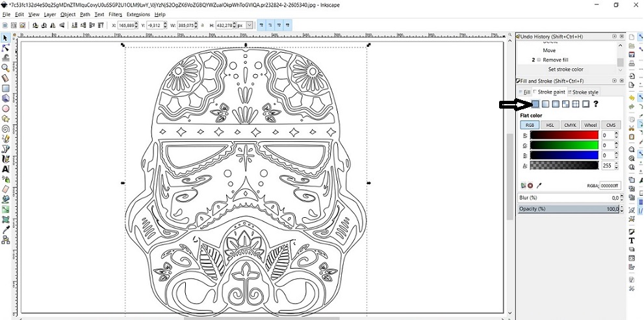Select the Ellipse circle tool

point(5,109)
